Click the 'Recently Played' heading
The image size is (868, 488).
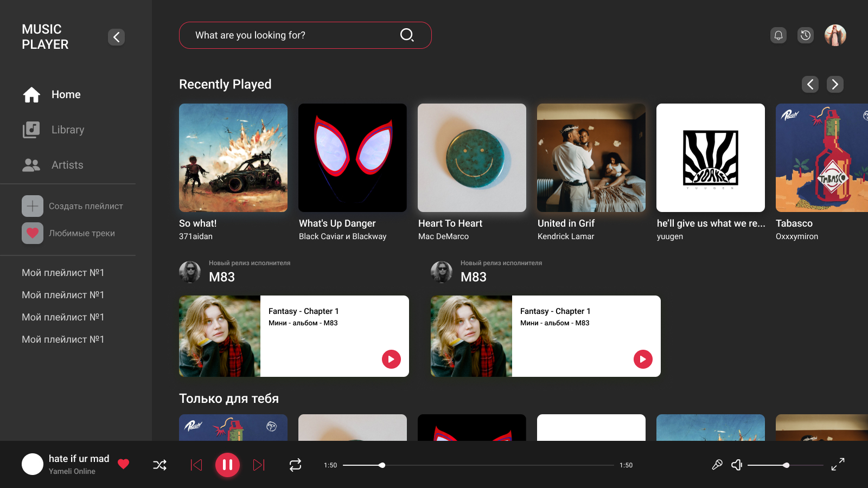[225, 85]
